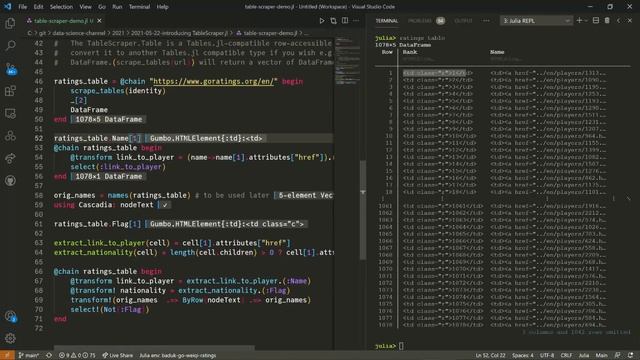
Task: Open the Accounts menu icon
Action: [10, 316]
